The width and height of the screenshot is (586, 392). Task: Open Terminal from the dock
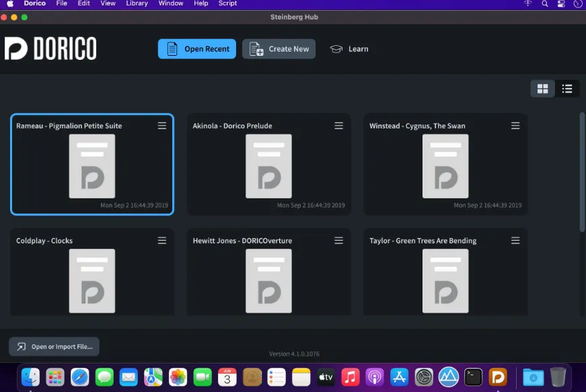[x=473, y=377]
